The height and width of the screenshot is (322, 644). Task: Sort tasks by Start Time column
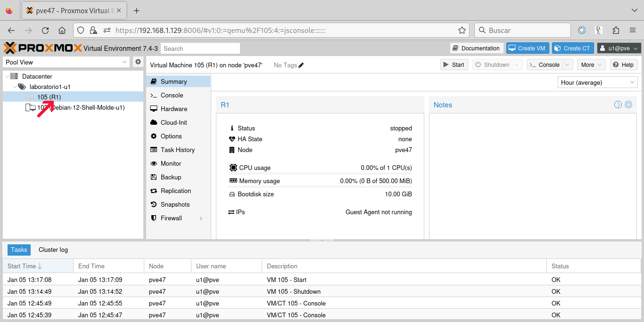(x=38, y=266)
